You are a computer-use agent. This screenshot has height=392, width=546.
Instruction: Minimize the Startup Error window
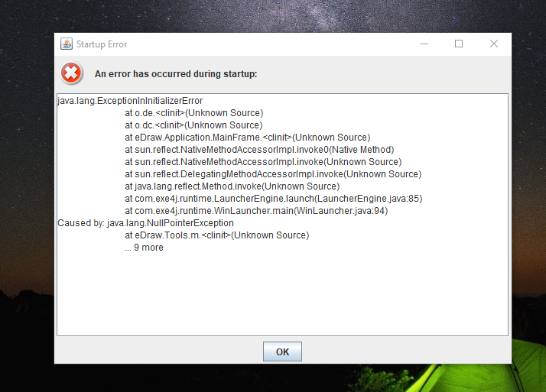click(x=424, y=44)
